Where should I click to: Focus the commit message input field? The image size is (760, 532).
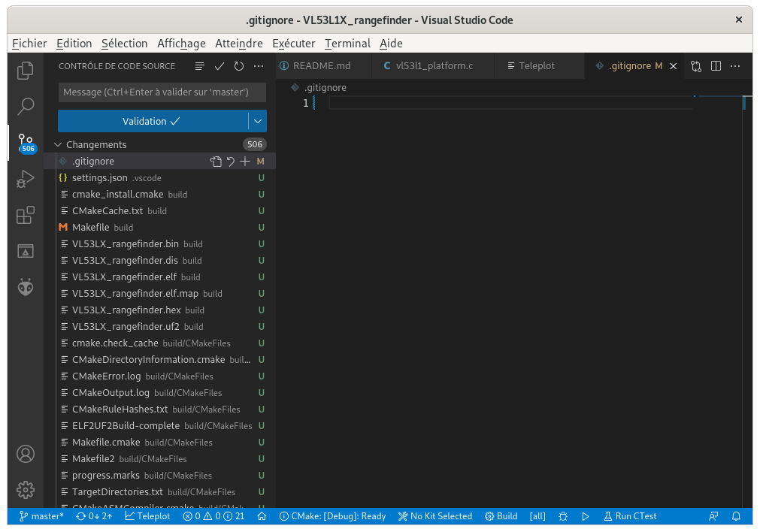tap(162, 92)
